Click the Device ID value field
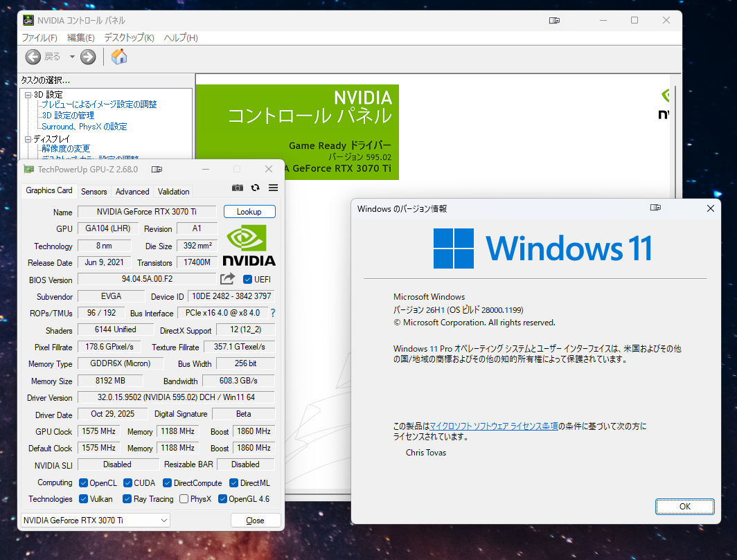This screenshot has width=737, height=560. (231, 296)
